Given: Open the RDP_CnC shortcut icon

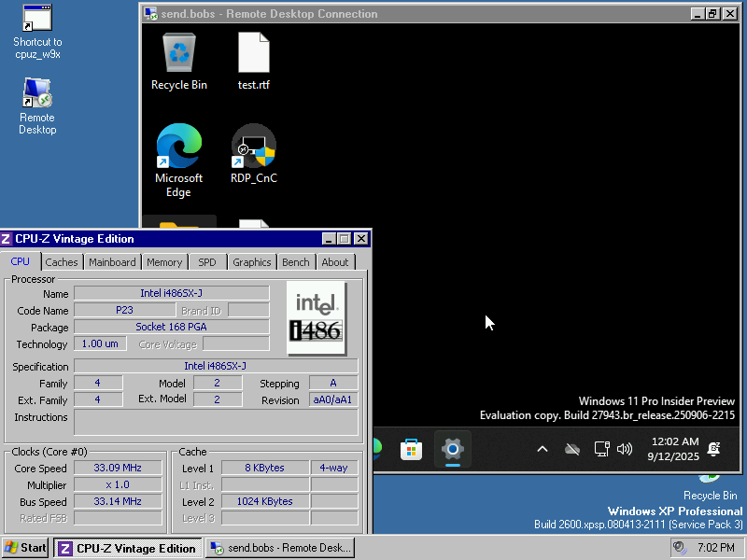Looking at the screenshot, I should pos(253,154).
